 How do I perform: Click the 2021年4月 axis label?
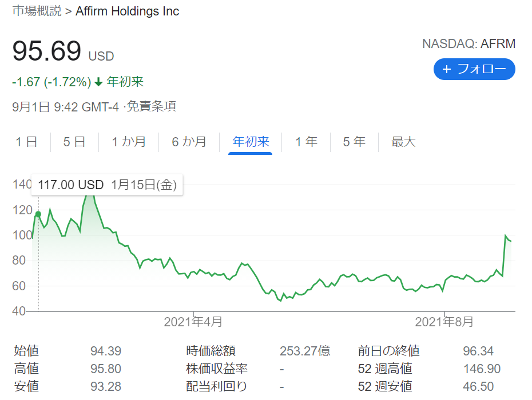[193, 322]
